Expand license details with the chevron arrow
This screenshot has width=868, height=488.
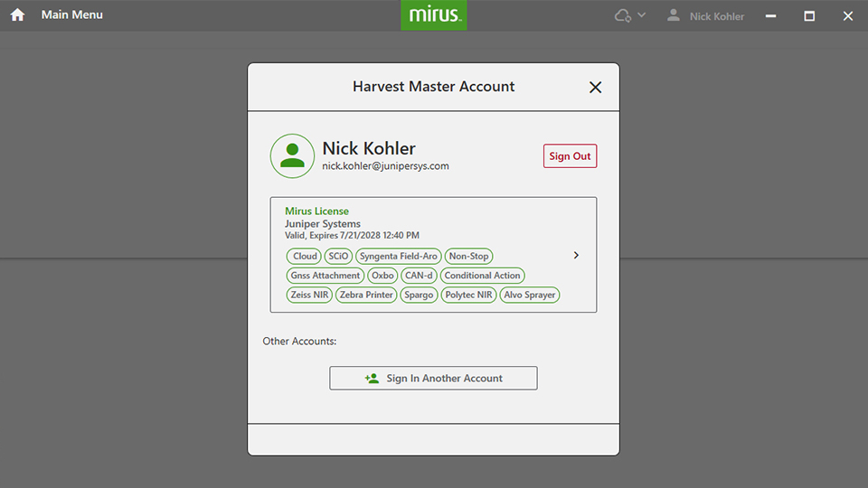click(576, 255)
